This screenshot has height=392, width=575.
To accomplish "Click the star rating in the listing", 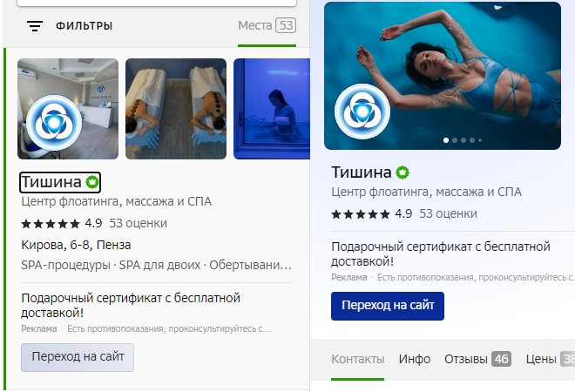I will [51, 224].
